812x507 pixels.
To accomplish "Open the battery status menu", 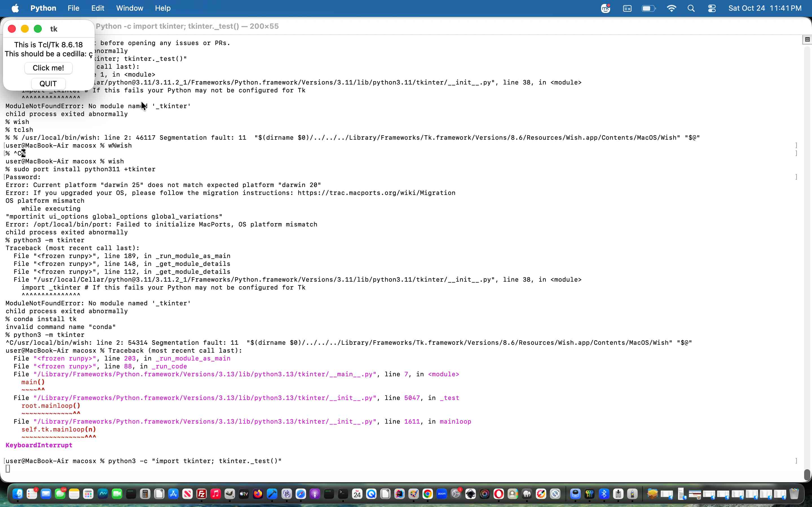I will [648, 8].
